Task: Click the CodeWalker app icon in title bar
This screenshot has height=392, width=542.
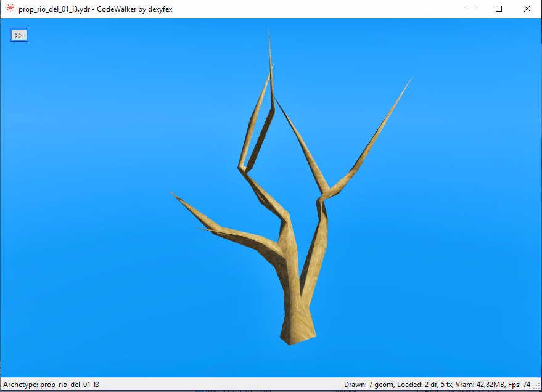Action: coord(10,8)
